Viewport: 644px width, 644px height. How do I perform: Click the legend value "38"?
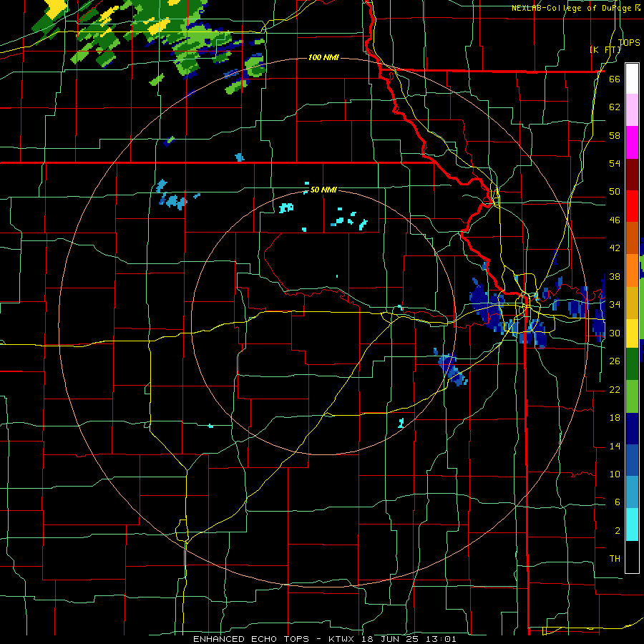[x=615, y=276]
